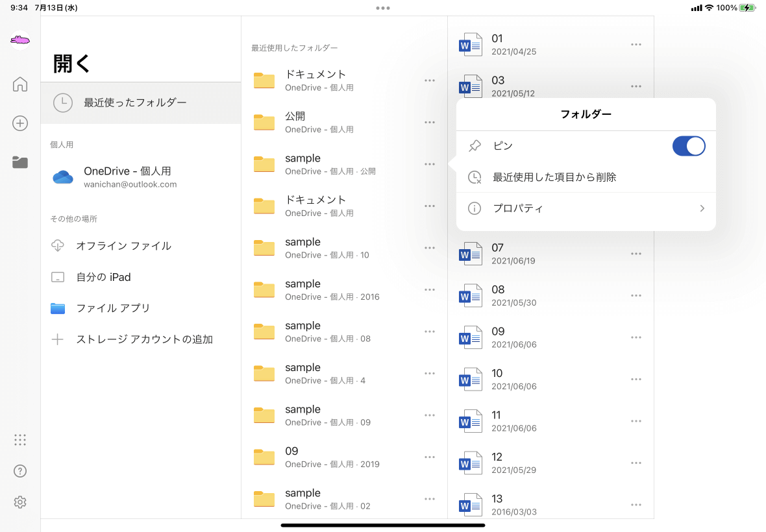Open more options for 09 folder
766x532 pixels.
pyautogui.click(x=430, y=457)
